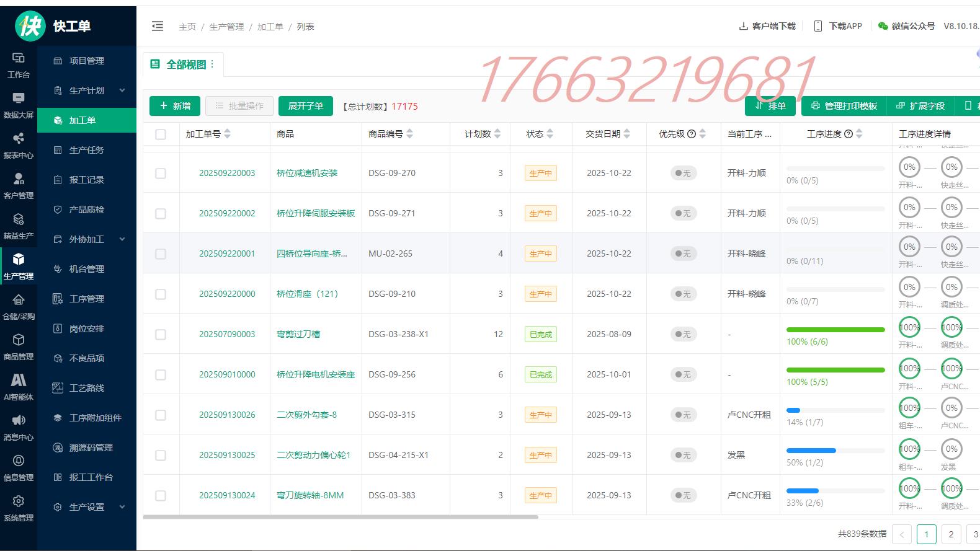Click the 排单 button

click(x=770, y=106)
